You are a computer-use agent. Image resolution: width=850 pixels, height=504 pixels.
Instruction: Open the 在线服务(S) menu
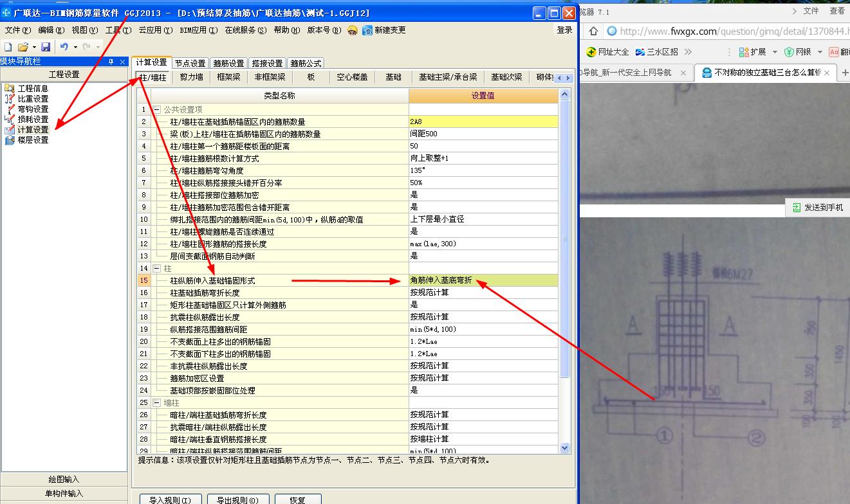pyautogui.click(x=245, y=30)
